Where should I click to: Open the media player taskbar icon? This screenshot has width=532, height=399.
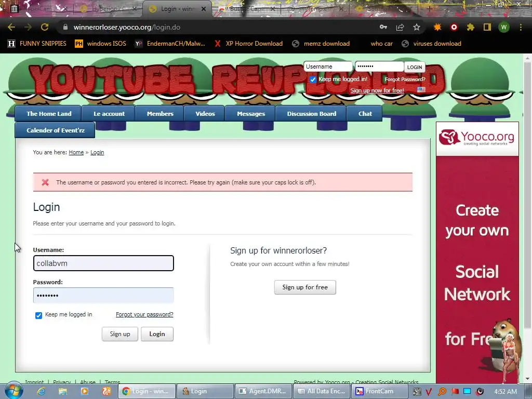85,391
